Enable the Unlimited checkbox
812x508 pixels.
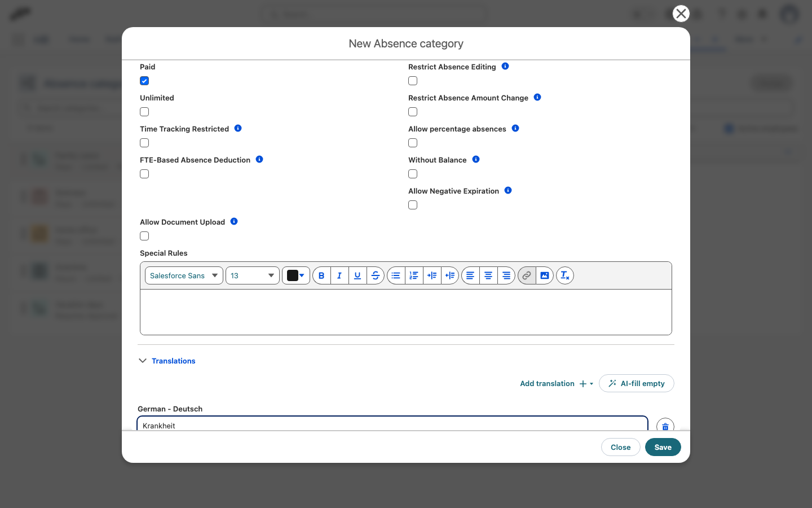click(144, 112)
